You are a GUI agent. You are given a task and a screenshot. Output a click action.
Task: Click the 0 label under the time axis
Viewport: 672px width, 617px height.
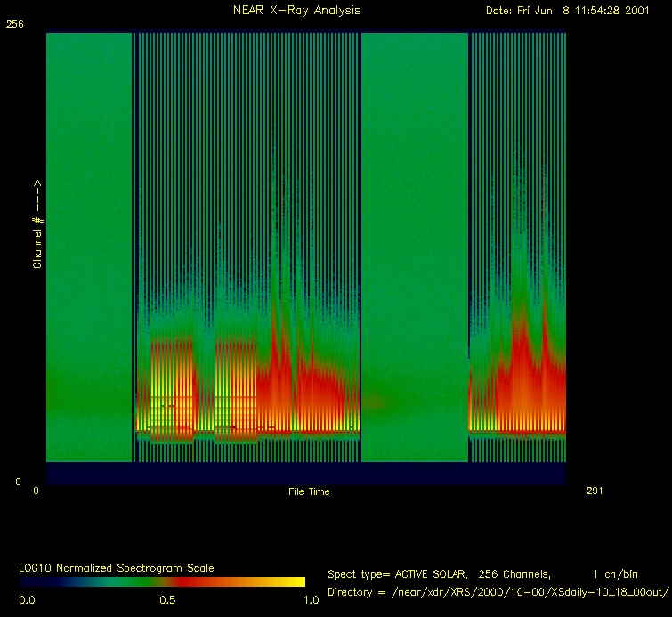(36, 491)
